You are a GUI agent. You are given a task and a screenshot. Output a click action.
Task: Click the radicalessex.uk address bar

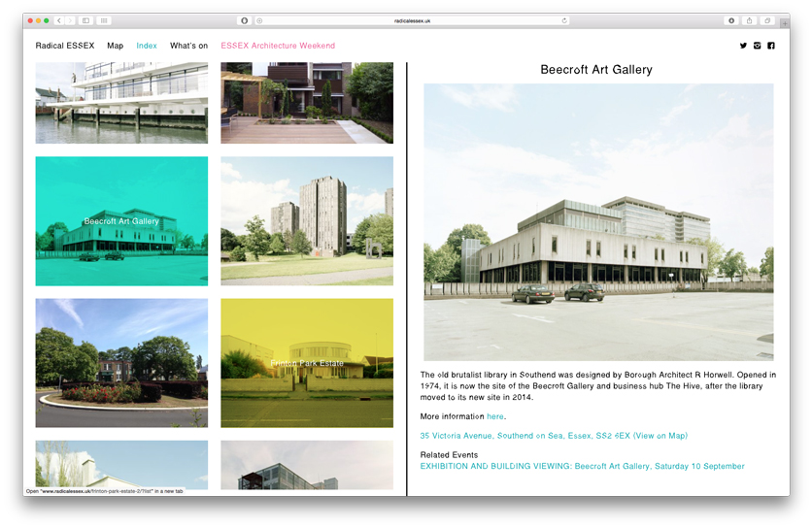point(413,20)
